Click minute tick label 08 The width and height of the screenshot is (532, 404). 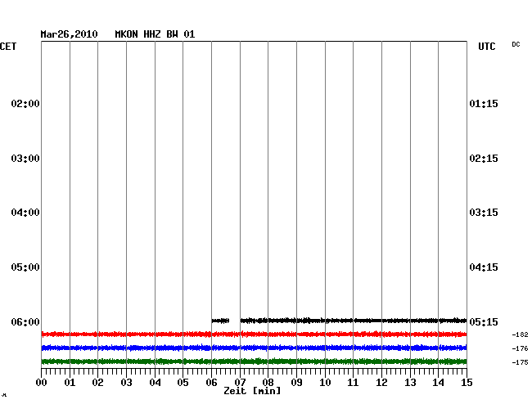coord(268,383)
